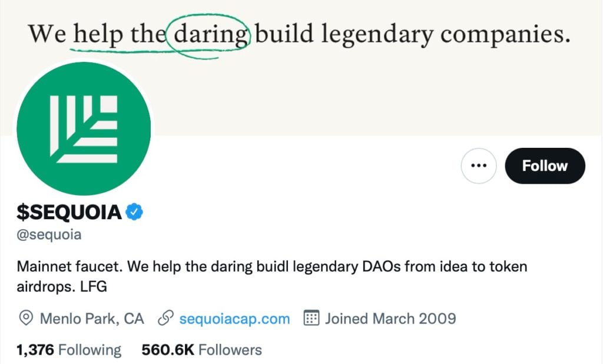Click the location pin icon

click(26, 319)
